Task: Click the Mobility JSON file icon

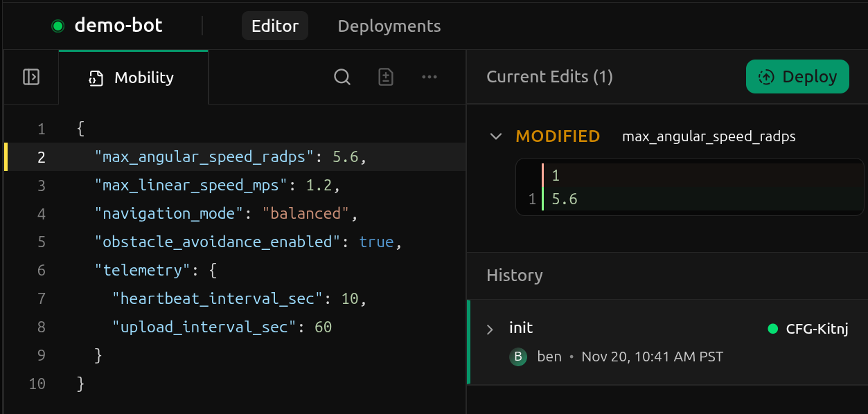Action: pyautogui.click(x=96, y=78)
